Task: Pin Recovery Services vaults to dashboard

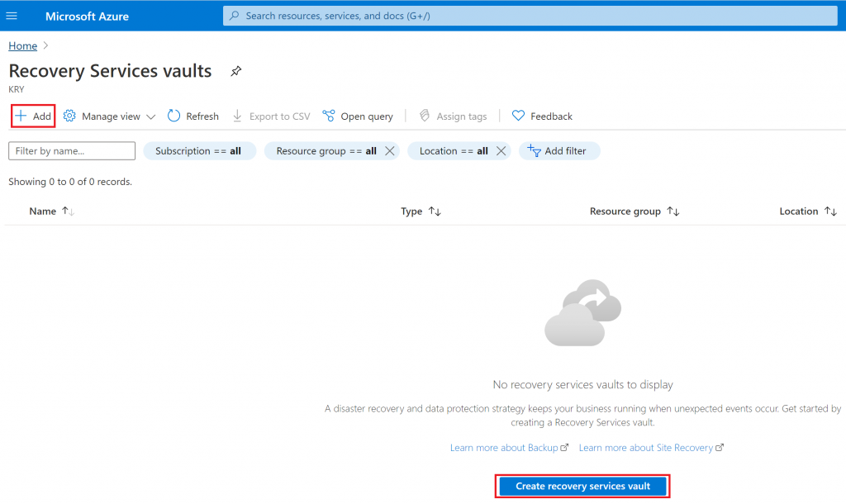Action: tap(235, 71)
